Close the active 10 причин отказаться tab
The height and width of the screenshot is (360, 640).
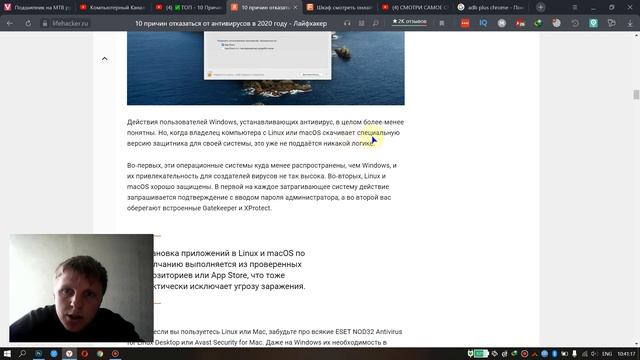(295, 7)
